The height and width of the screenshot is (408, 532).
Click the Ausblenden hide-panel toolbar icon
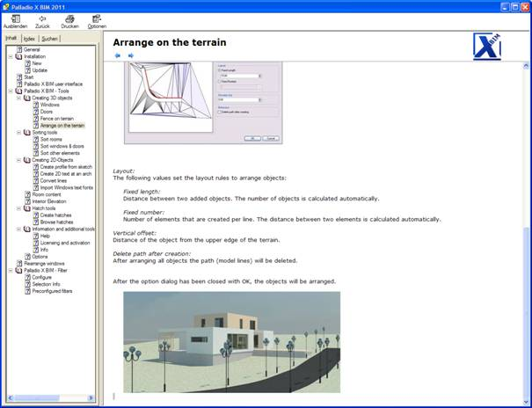click(x=15, y=19)
